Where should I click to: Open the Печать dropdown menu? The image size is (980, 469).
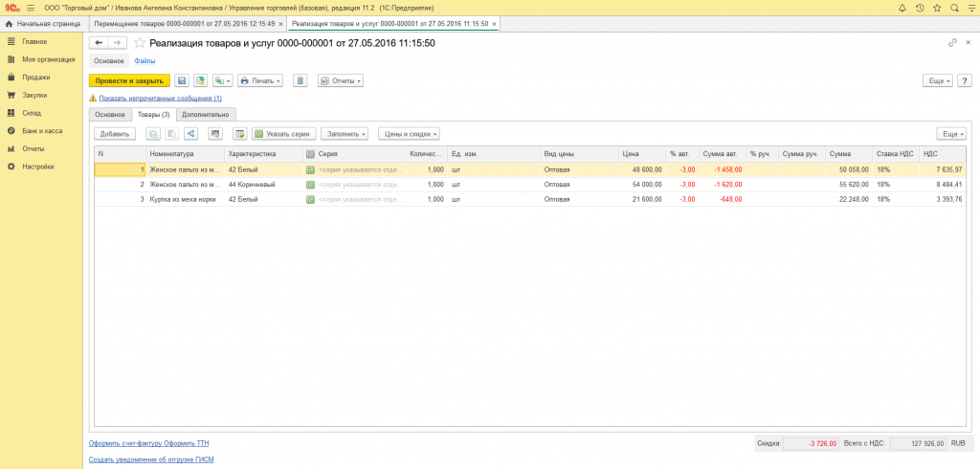coord(259,81)
